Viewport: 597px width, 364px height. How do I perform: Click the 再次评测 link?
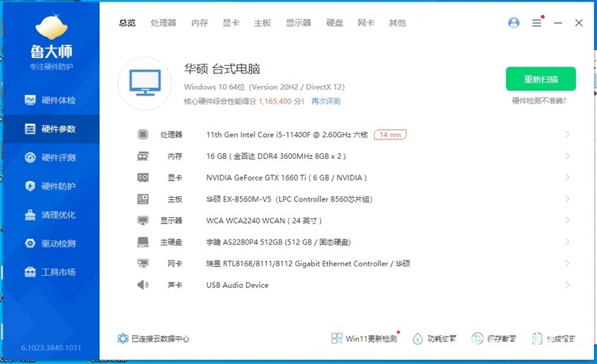(326, 101)
